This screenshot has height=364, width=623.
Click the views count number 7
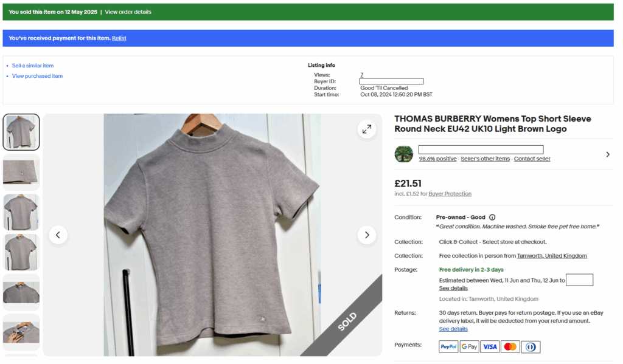pyautogui.click(x=362, y=75)
